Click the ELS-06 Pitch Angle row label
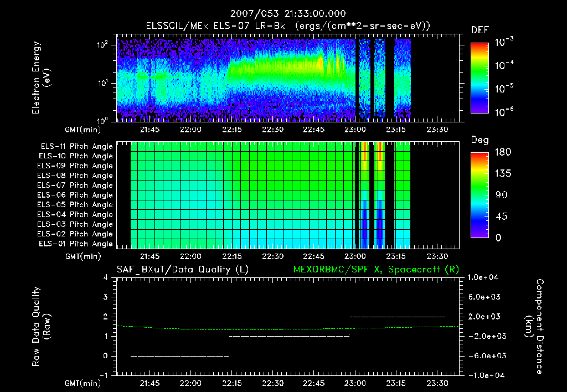567x392 pixels. click(75, 195)
